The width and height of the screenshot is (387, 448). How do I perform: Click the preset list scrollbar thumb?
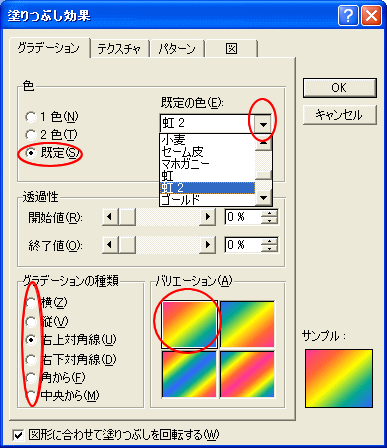coord(263,176)
